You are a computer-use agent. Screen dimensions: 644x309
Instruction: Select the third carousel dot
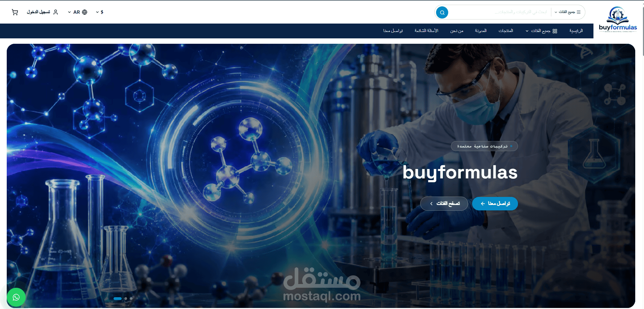coord(131,299)
